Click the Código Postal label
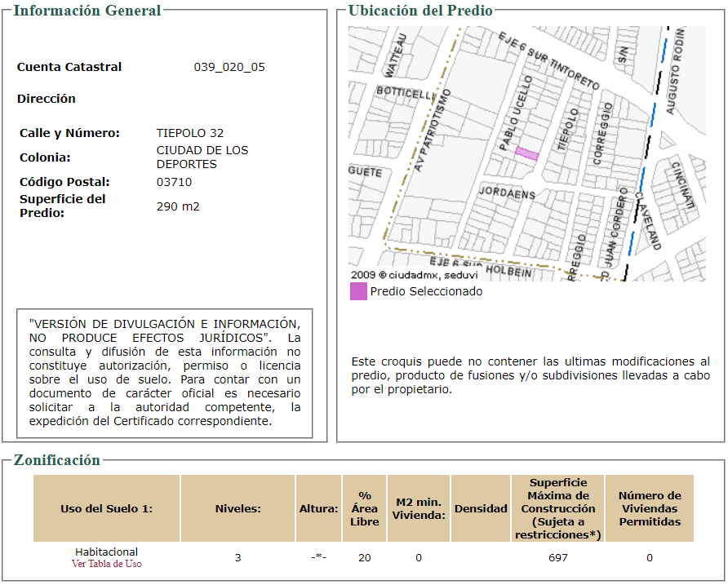Viewport: 728px width, 585px height. click(64, 182)
